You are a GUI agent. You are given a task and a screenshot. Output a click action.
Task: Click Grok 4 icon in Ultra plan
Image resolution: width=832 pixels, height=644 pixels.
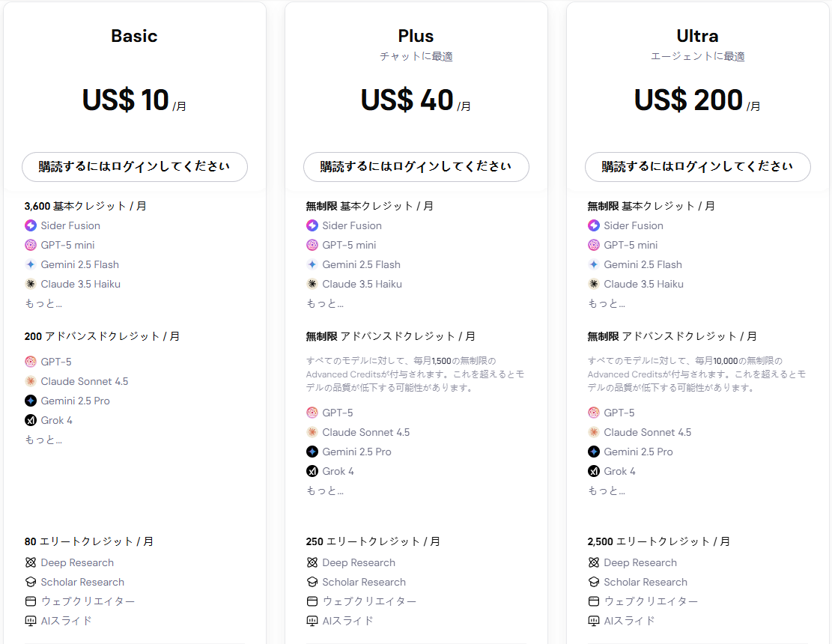click(594, 471)
